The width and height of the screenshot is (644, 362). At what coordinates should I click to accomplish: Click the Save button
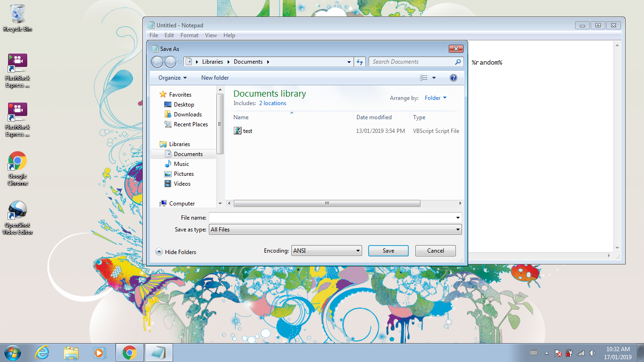[388, 250]
